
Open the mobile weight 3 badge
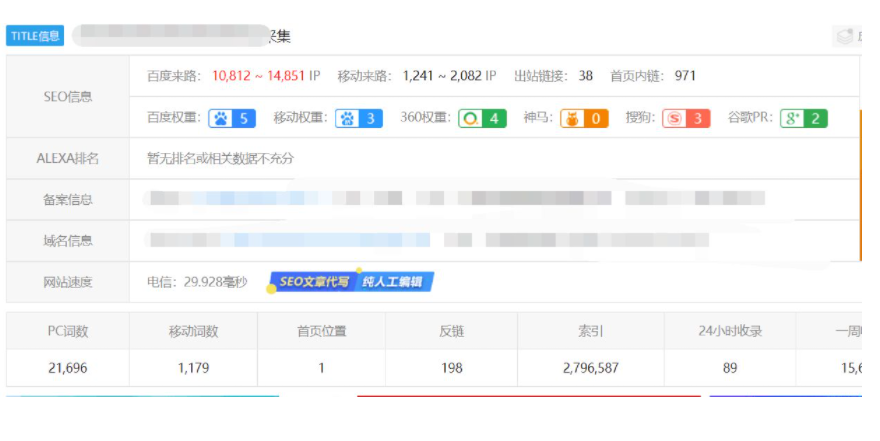359,118
